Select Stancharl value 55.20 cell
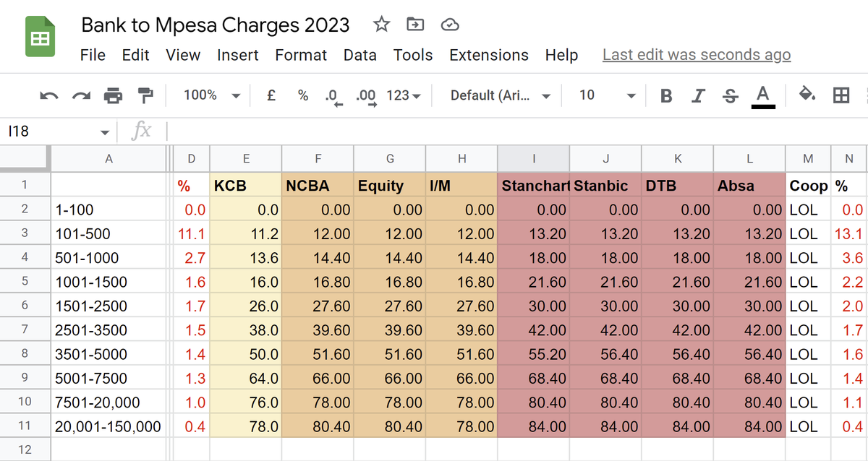 click(534, 354)
